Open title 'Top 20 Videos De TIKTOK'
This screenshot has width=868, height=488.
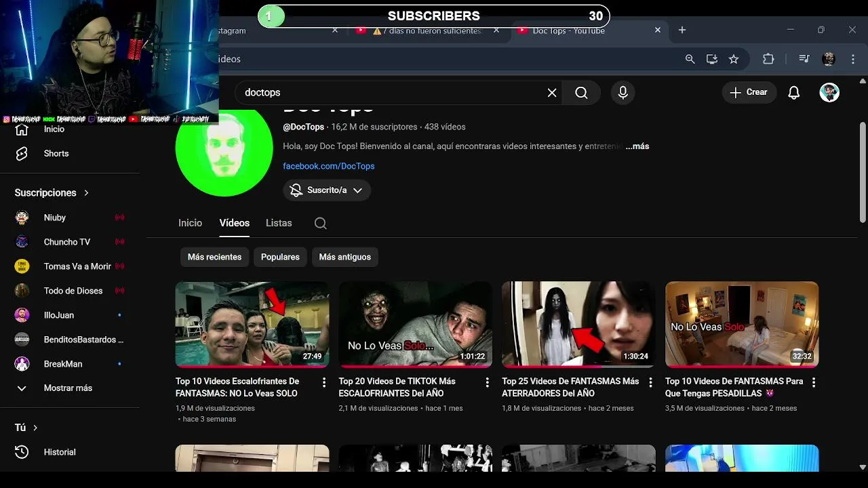397,387
